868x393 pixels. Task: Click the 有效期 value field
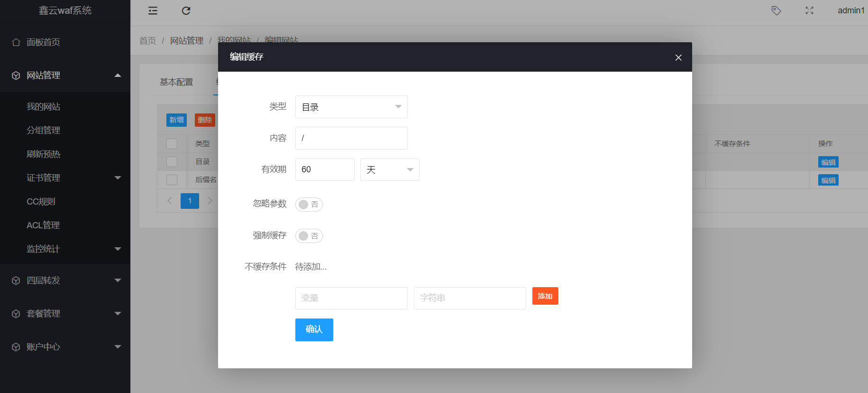[x=325, y=169]
